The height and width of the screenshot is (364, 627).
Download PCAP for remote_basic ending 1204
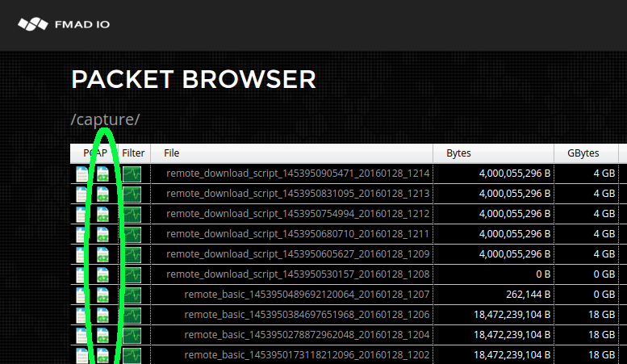click(x=82, y=334)
